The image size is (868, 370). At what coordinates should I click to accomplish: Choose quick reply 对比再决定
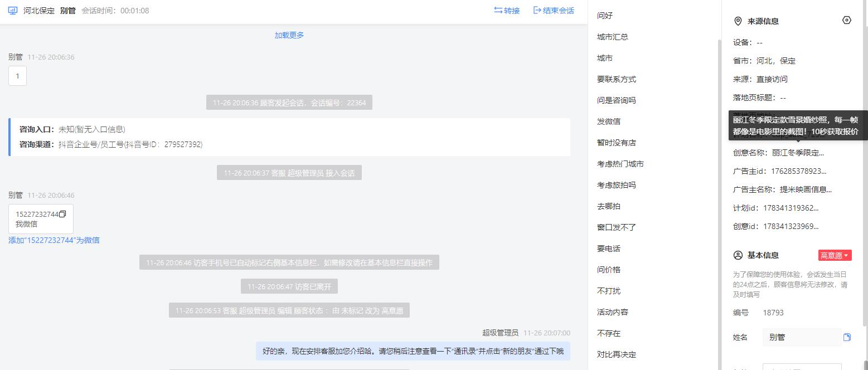[617, 354]
